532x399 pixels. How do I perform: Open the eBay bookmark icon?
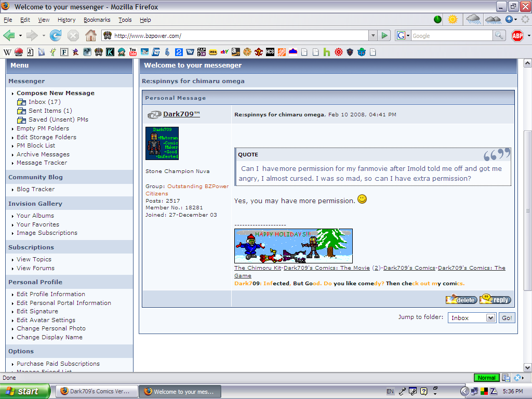223,52
